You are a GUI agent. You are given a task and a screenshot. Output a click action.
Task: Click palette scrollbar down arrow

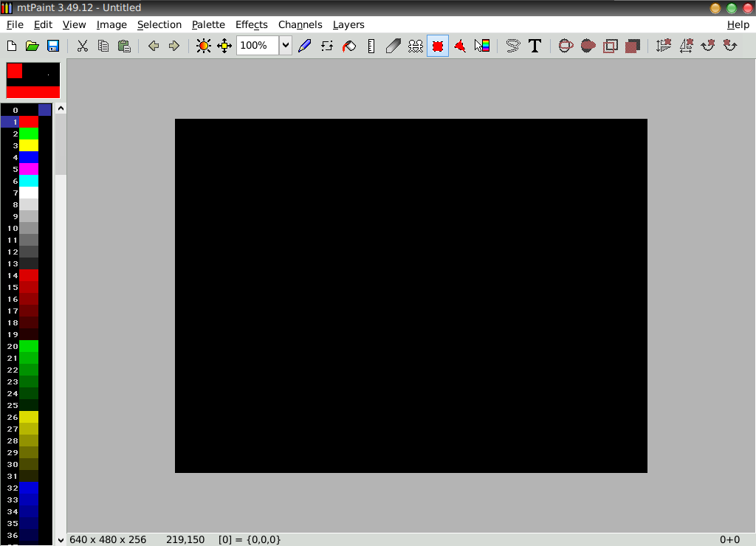[61, 540]
